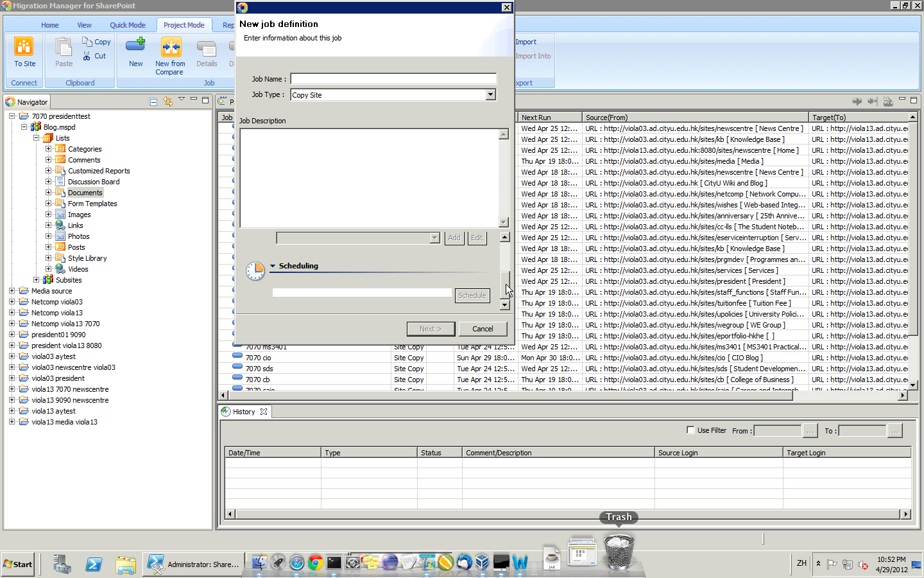Close the History tab with its X icon
Screen dimensions: 924x578
click(264, 412)
